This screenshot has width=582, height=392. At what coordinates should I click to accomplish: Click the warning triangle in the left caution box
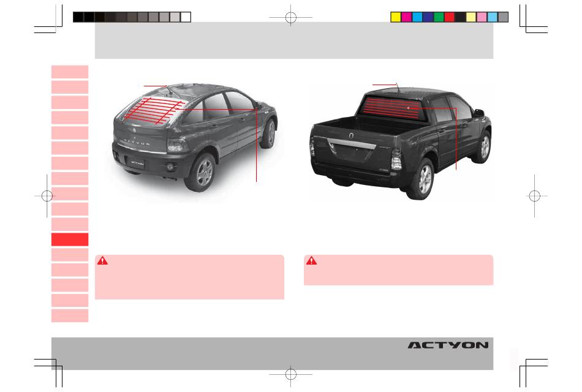click(x=102, y=260)
